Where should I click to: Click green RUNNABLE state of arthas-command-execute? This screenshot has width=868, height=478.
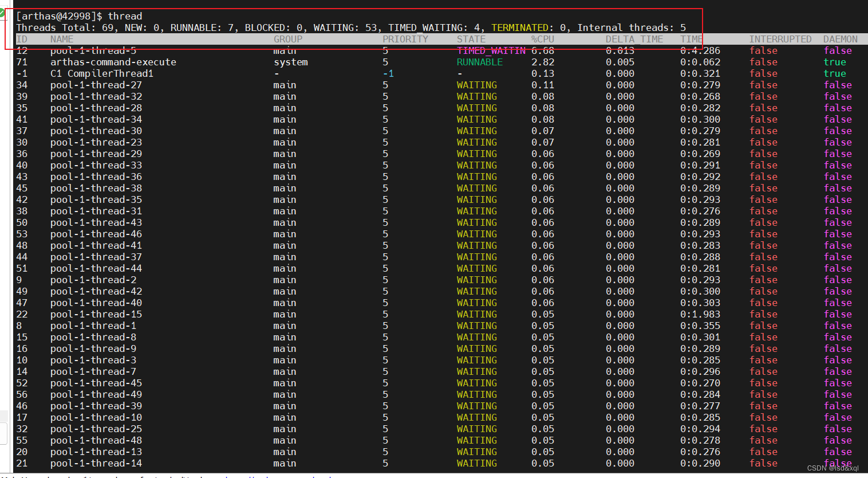(480, 62)
